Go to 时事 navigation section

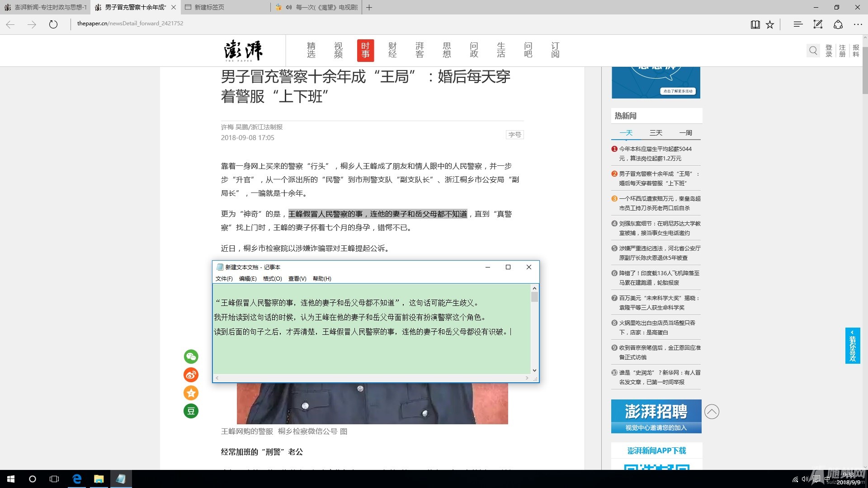(x=365, y=50)
